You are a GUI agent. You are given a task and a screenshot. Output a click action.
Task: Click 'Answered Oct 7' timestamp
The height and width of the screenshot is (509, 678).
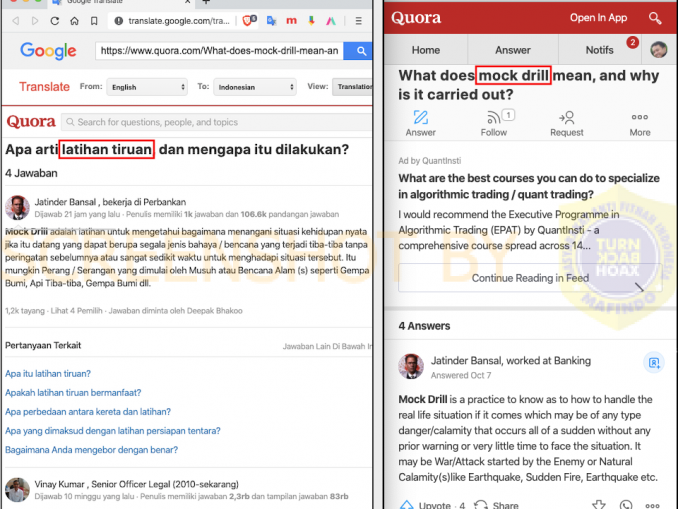(461, 375)
